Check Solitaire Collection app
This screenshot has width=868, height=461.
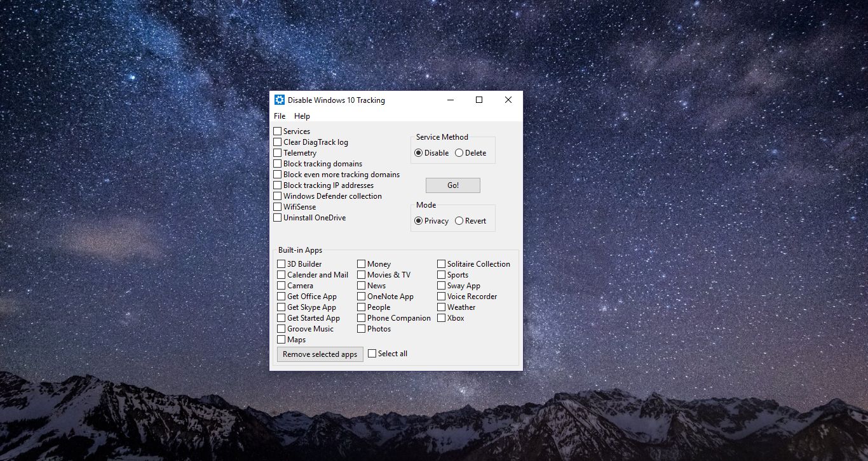pyautogui.click(x=442, y=264)
